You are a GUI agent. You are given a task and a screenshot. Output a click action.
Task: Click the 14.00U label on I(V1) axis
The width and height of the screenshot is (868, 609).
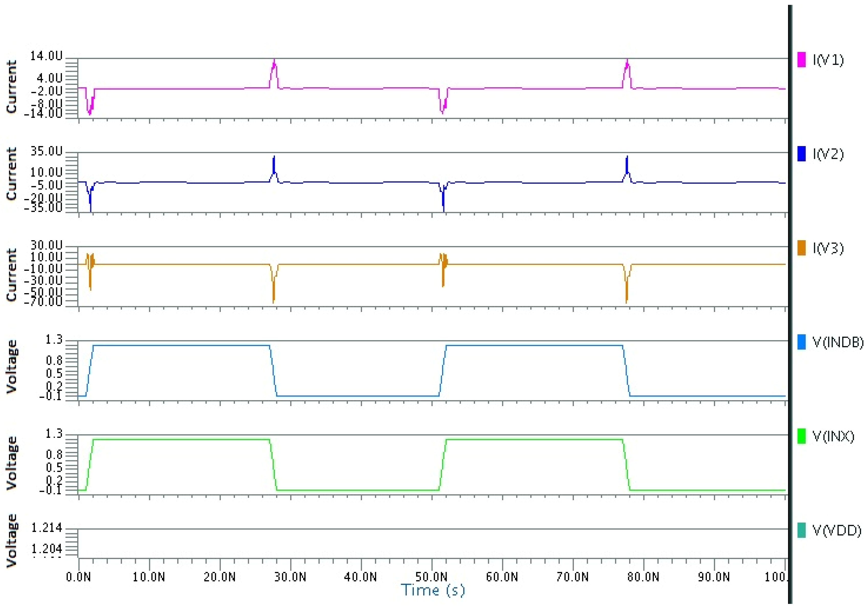pyautogui.click(x=46, y=56)
